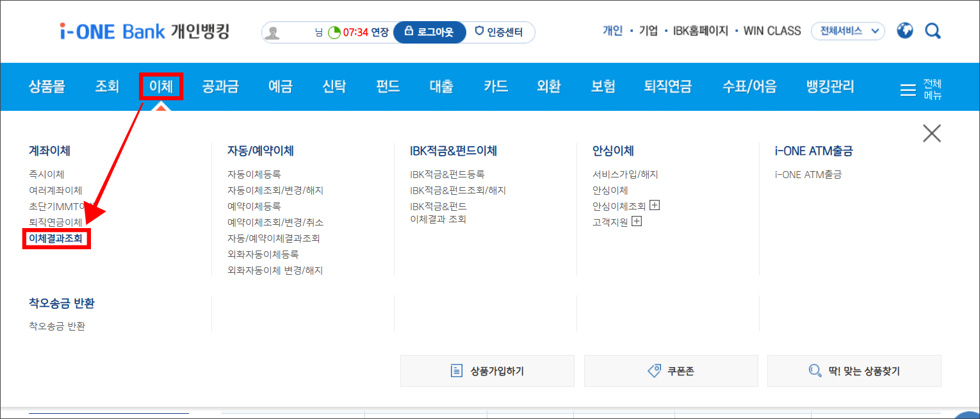This screenshot has width=980, height=419.
Task: Open 안심이체 submenu link
Action: coord(610,190)
